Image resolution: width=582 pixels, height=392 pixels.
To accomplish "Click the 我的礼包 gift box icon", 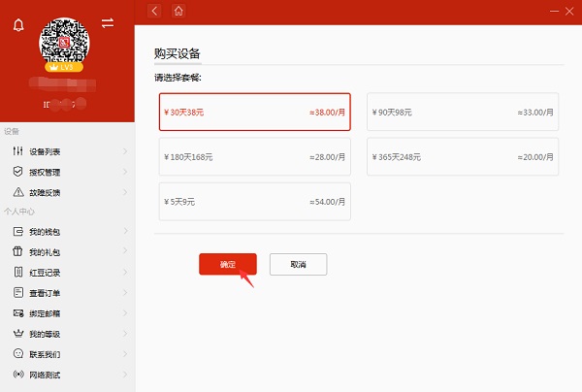I will coord(17,251).
